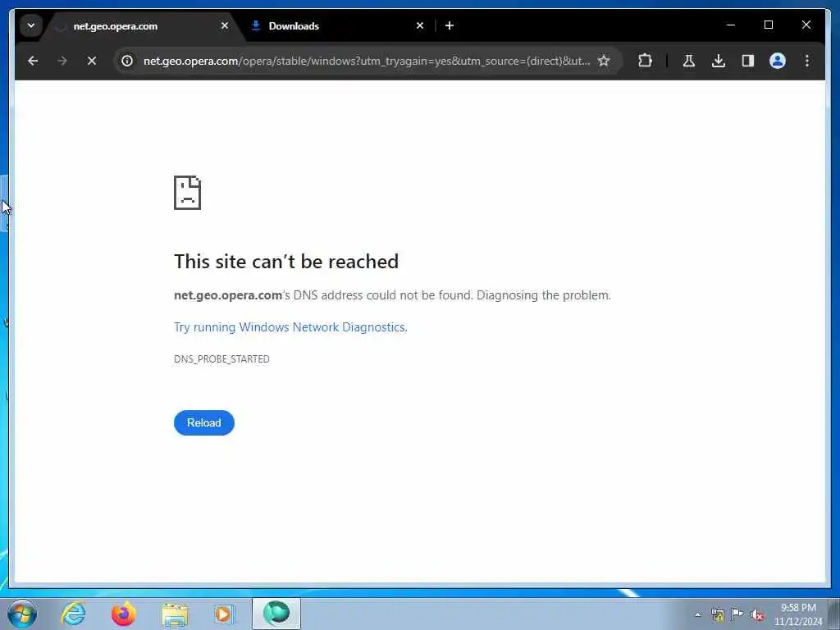Go back to previous page
The image size is (840, 630).
pyautogui.click(x=33, y=61)
